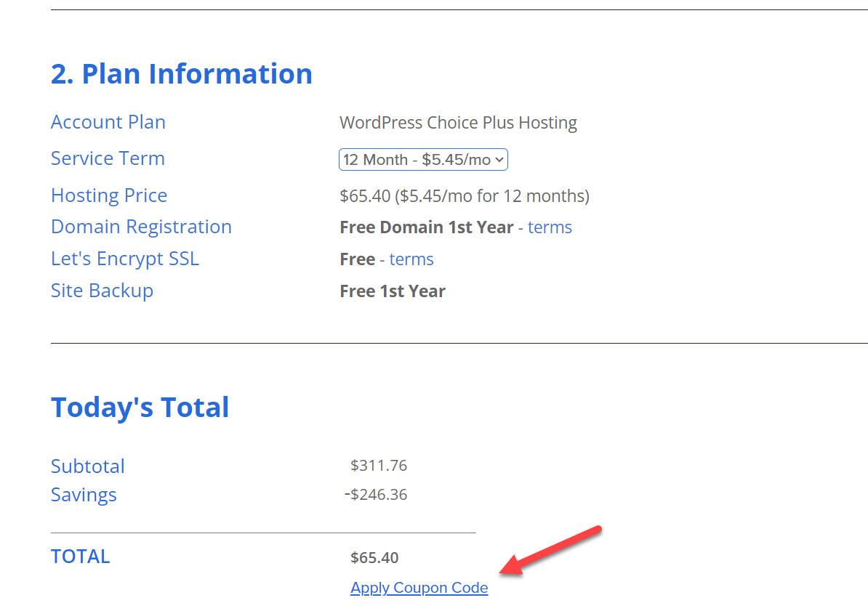The width and height of the screenshot is (868, 611).
Task: Click the -$246.36 savings amount
Action: (x=376, y=495)
